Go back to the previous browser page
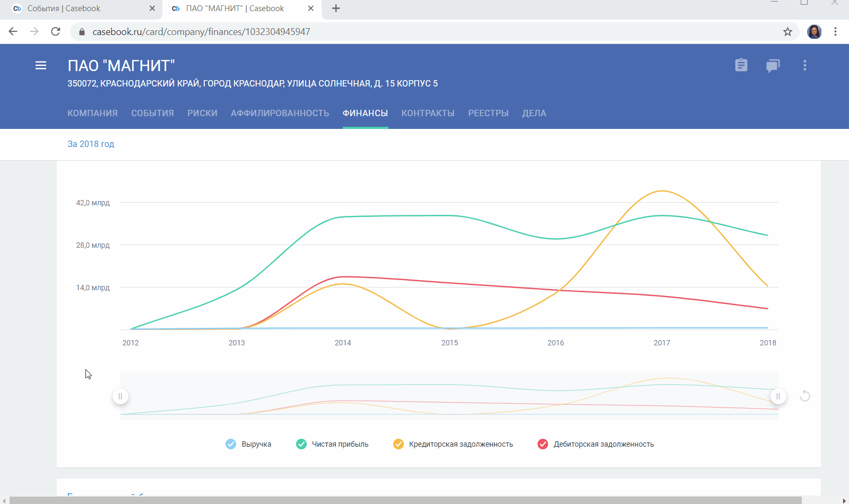Image resolution: width=849 pixels, height=504 pixels. pos(13,32)
